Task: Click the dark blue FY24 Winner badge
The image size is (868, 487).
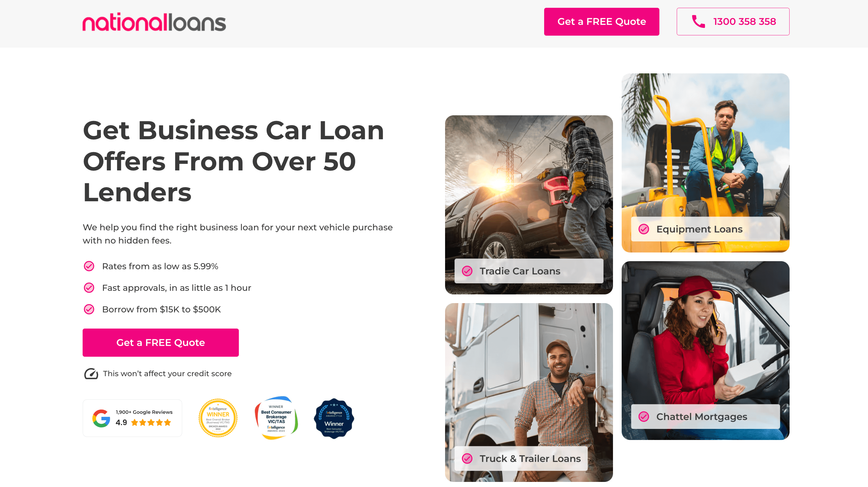Action: click(334, 418)
